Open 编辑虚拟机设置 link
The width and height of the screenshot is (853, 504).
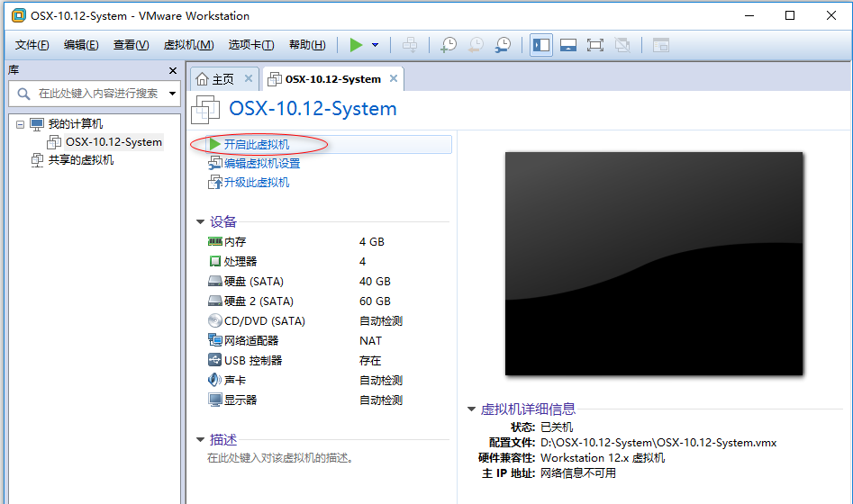pyautogui.click(x=261, y=164)
